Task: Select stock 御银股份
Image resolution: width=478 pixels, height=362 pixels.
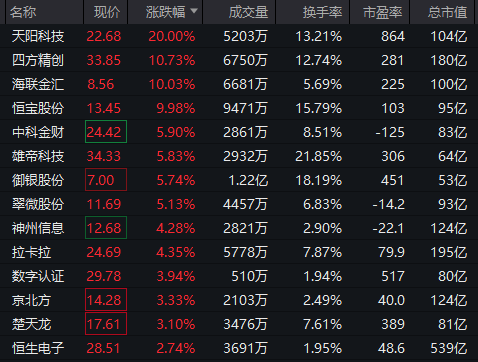Action: click(38, 180)
